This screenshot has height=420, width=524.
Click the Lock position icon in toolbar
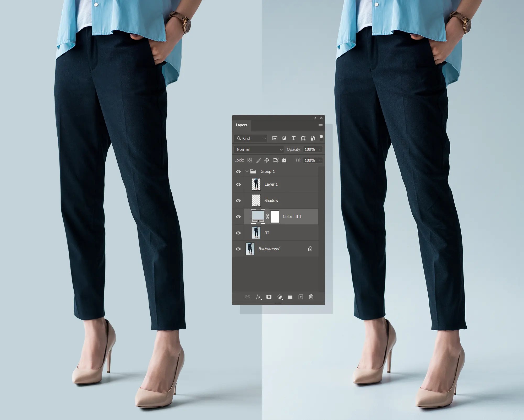tap(266, 160)
